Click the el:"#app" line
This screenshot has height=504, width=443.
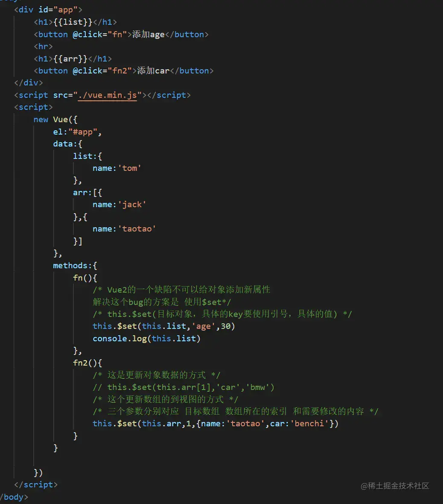pos(77,132)
